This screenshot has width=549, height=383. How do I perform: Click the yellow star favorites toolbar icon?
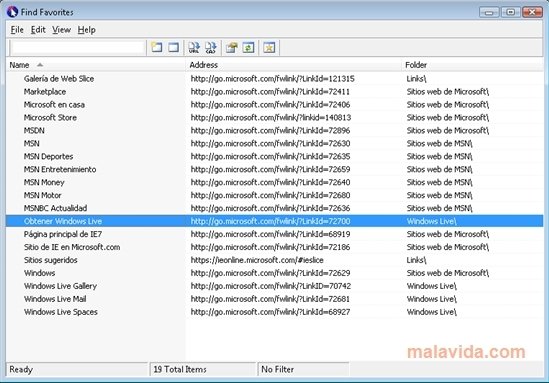click(x=269, y=48)
